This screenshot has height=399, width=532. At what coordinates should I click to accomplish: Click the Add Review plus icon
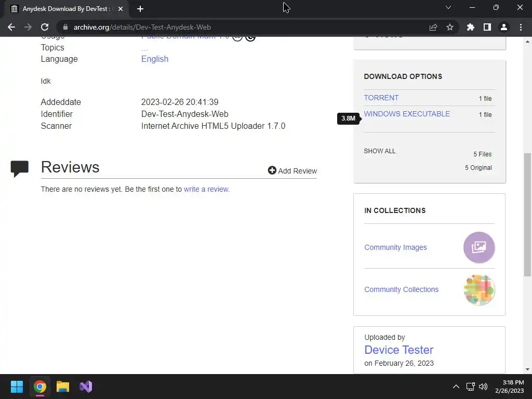(272, 170)
